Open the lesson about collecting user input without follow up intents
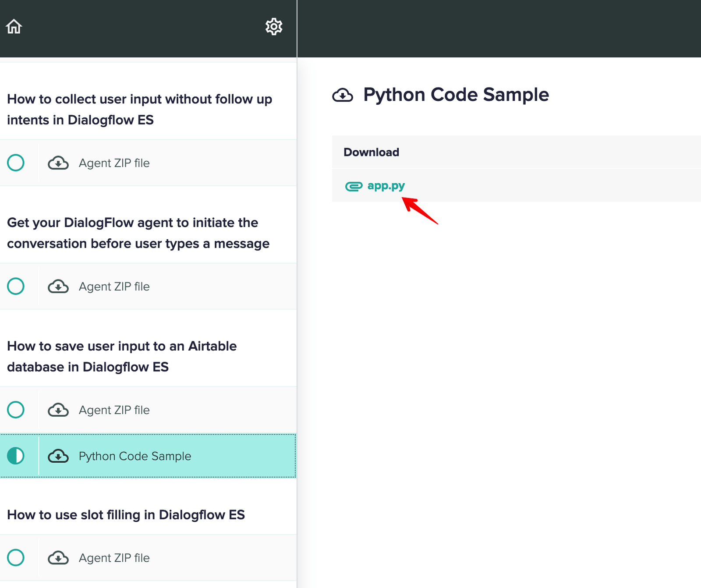This screenshot has width=701, height=588. point(139,110)
